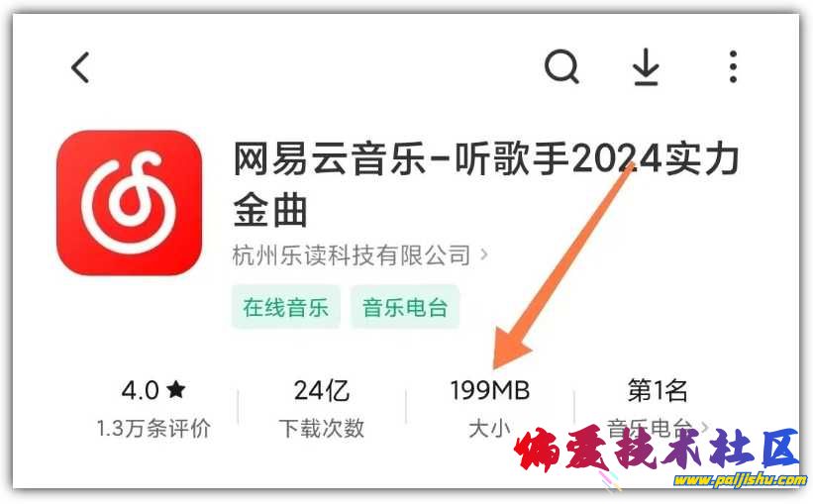The width and height of the screenshot is (813, 504).
Task: Expand the chevron next to the developer name
Action: pyautogui.click(x=484, y=254)
